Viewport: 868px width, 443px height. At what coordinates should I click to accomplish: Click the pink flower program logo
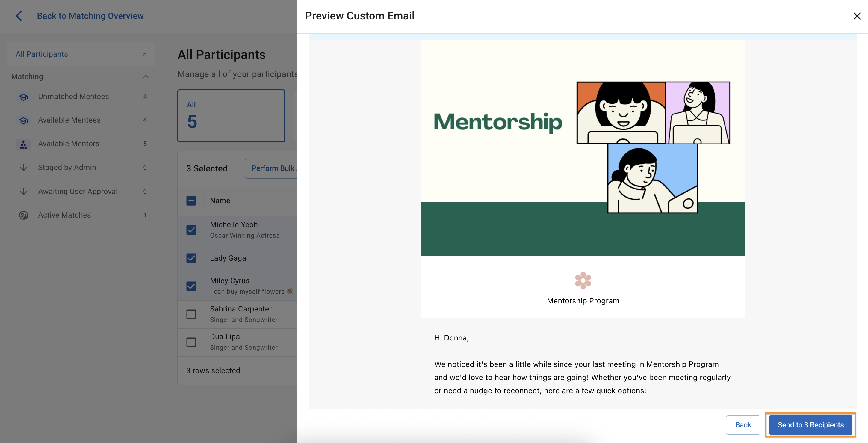pyautogui.click(x=583, y=281)
